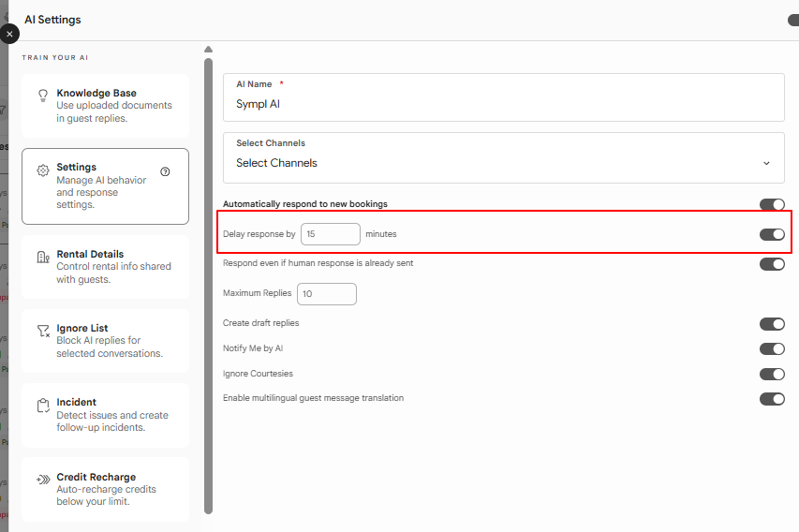
Task: Click the Maximum Replies input field
Action: [327, 294]
